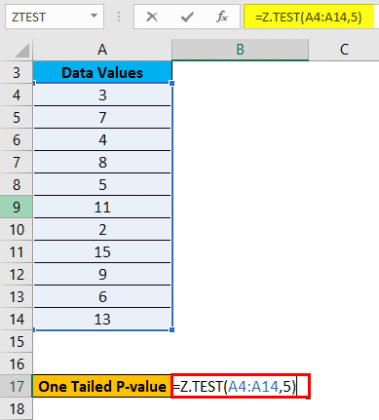Select cell A9 containing 11
The width and height of the screenshot is (379, 420).
click(x=102, y=207)
